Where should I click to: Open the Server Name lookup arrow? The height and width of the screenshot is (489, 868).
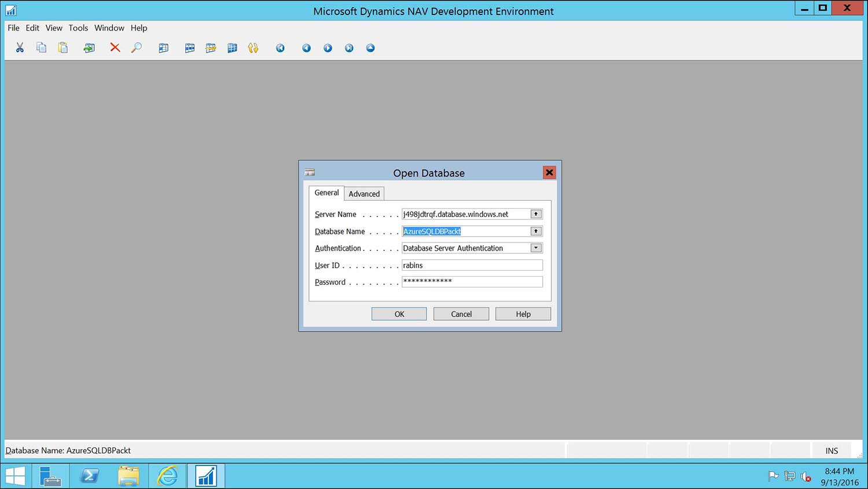pyautogui.click(x=535, y=214)
